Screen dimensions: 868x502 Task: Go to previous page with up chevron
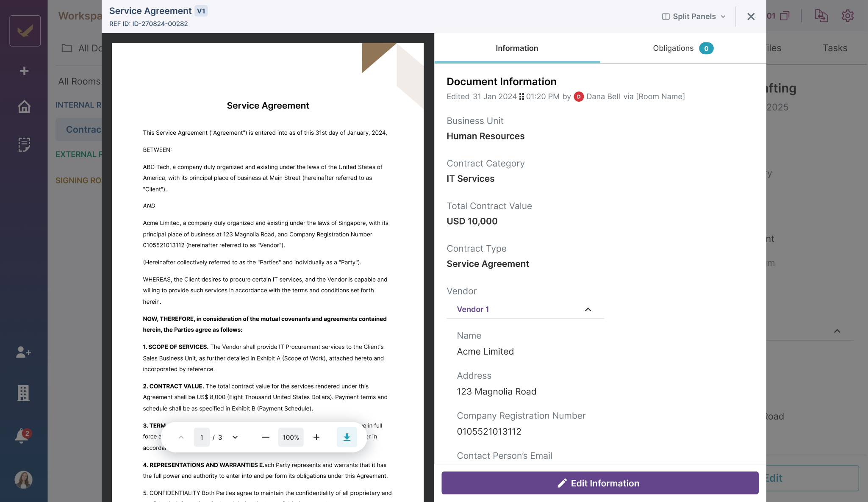click(x=181, y=437)
